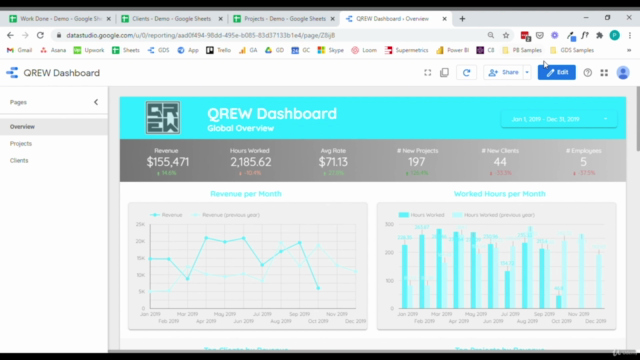Image resolution: width=640 pixels, height=360 pixels.
Task: Open the Chrome profile avatar P
Action: pyautogui.click(x=614, y=36)
